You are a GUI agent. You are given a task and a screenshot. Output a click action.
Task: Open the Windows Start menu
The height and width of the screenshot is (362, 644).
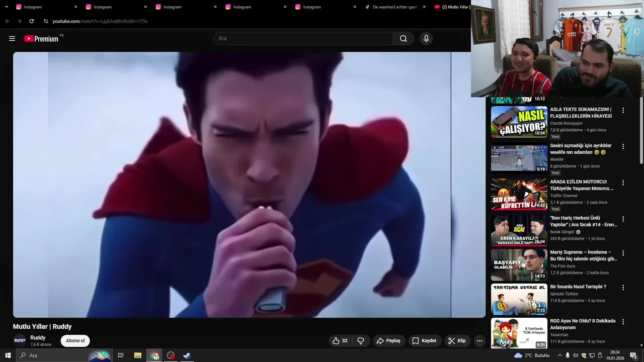click(8, 355)
